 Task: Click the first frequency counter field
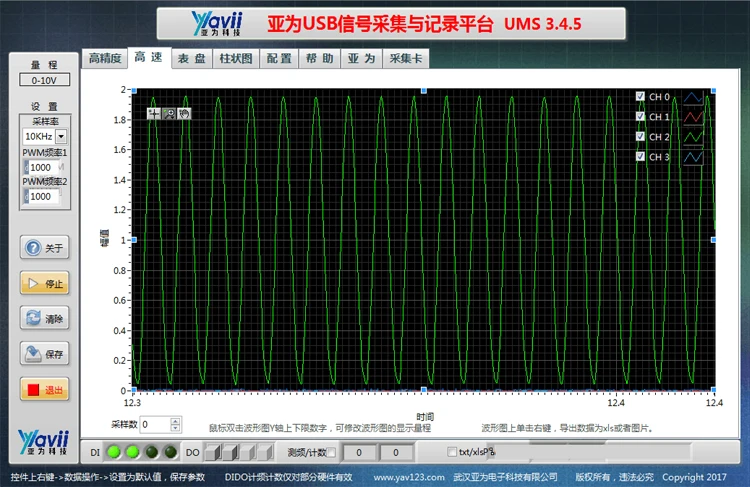(359, 453)
